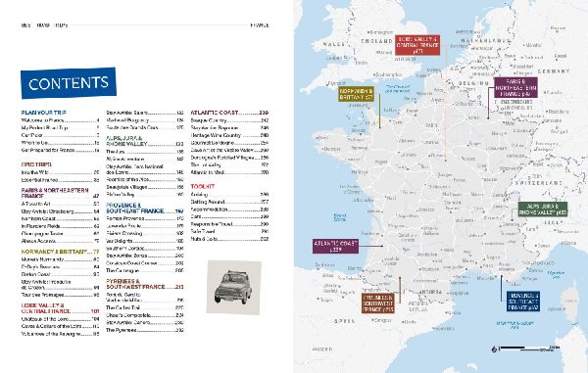Select The Pyrenees entry
This screenshot has width=588, height=373.
[145, 330]
